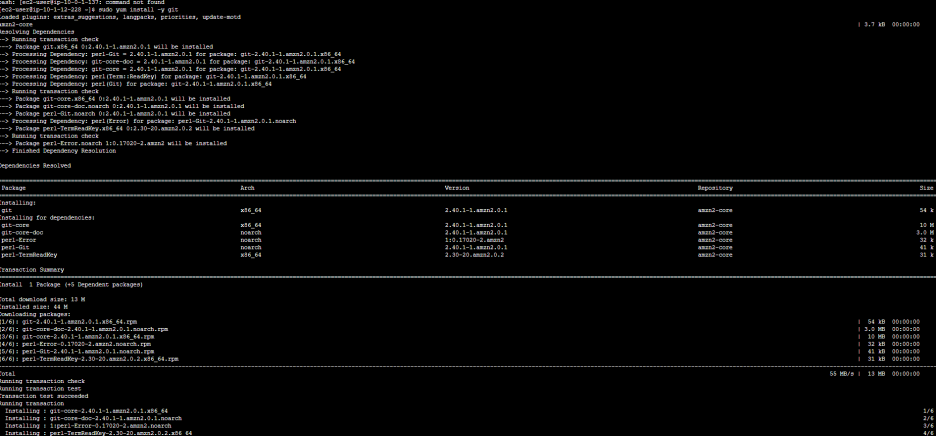
Task: Click "Installing : perl-TermReadKey" line
Action: [98, 433]
